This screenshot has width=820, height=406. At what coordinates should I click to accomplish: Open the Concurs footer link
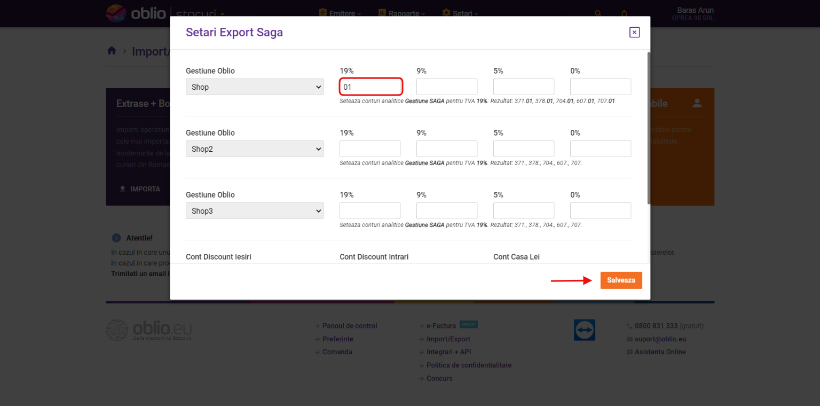click(x=439, y=378)
